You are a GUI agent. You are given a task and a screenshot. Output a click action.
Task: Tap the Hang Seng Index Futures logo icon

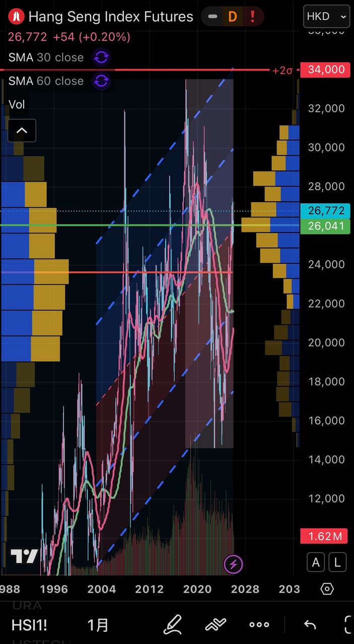(17, 17)
